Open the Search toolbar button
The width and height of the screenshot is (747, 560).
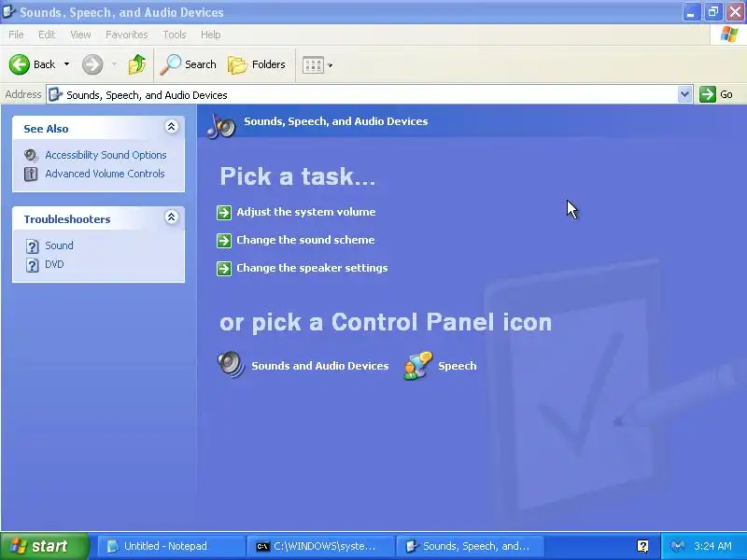[189, 64]
